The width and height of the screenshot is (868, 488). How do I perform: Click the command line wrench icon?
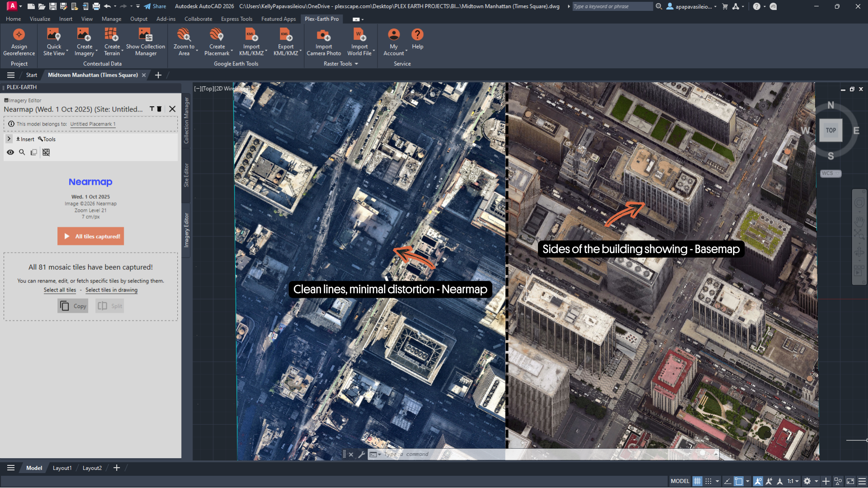[x=361, y=455]
